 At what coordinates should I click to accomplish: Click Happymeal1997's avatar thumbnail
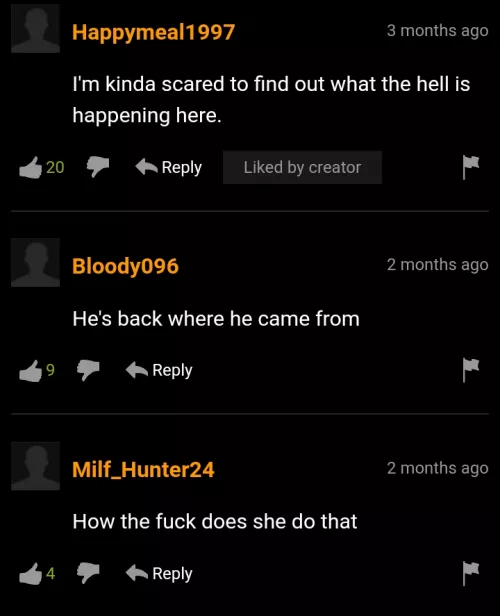tap(35, 28)
